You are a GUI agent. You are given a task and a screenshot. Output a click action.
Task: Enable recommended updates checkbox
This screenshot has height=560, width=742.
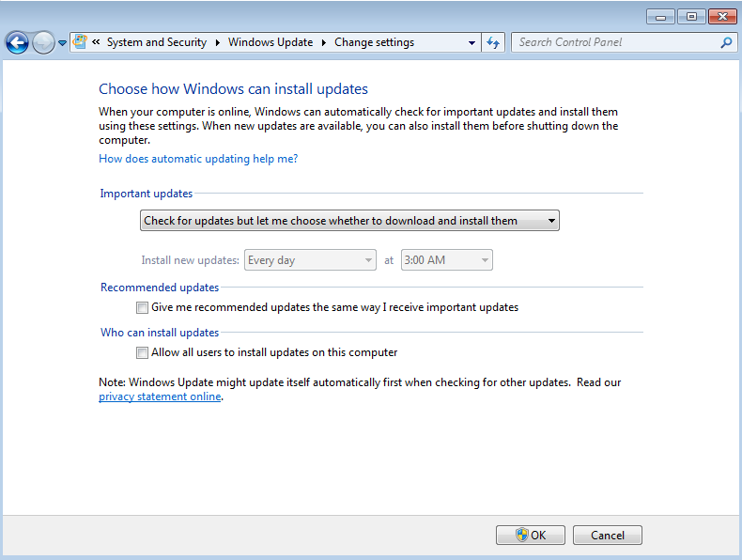(142, 307)
